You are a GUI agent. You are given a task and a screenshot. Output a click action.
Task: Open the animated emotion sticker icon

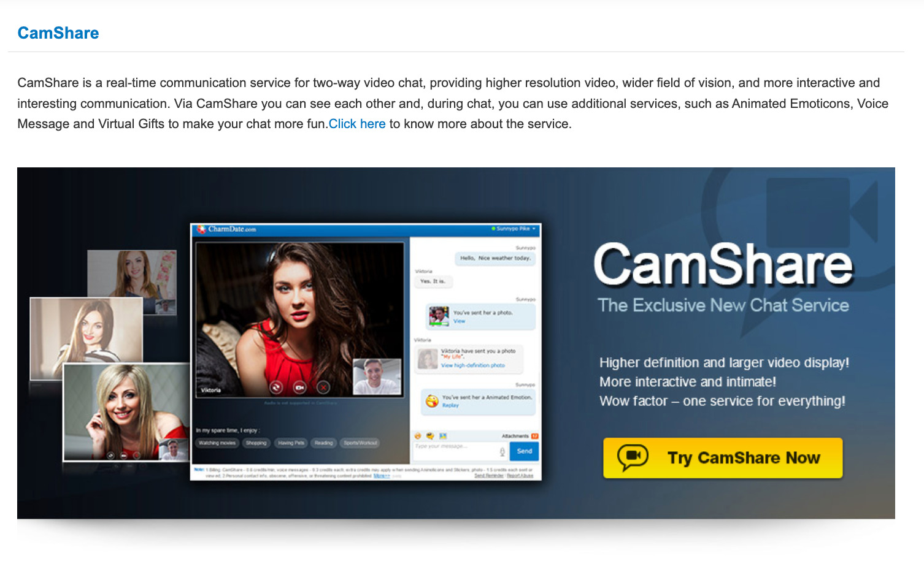430,436
